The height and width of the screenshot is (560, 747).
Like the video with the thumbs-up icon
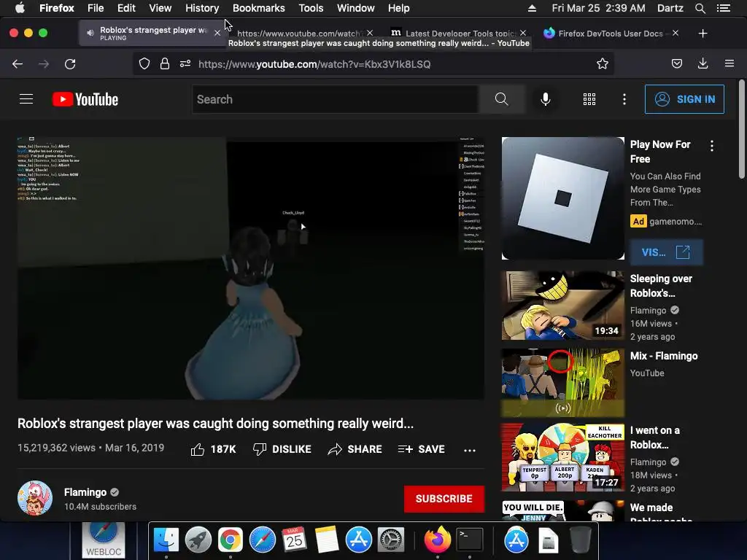pyautogui.click(x=198, y=449)
